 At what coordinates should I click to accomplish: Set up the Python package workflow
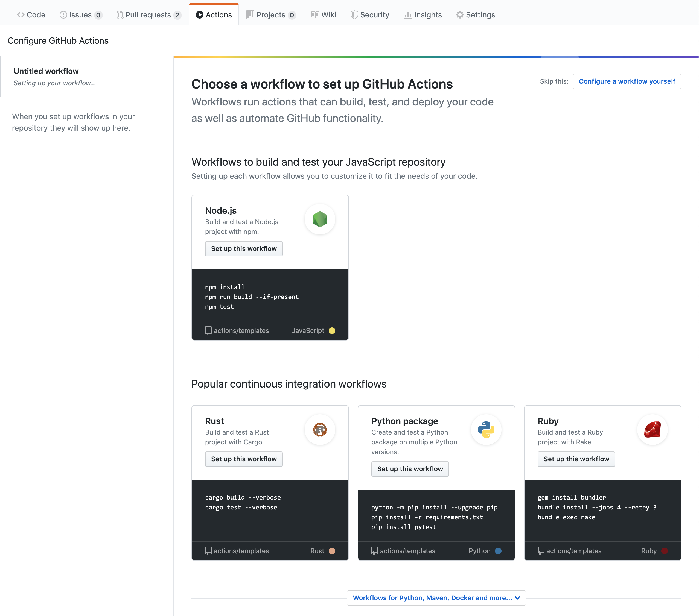[410, 469]
